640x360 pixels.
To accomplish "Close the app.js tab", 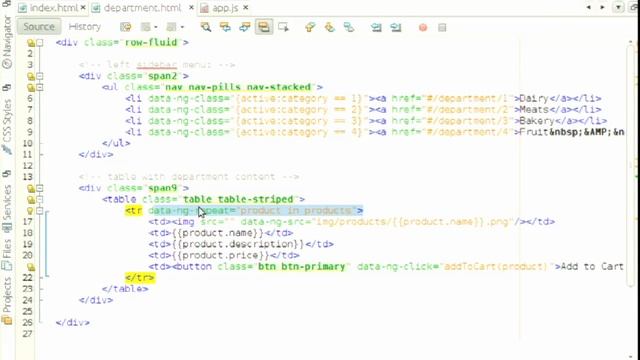I will coord(246,8).
